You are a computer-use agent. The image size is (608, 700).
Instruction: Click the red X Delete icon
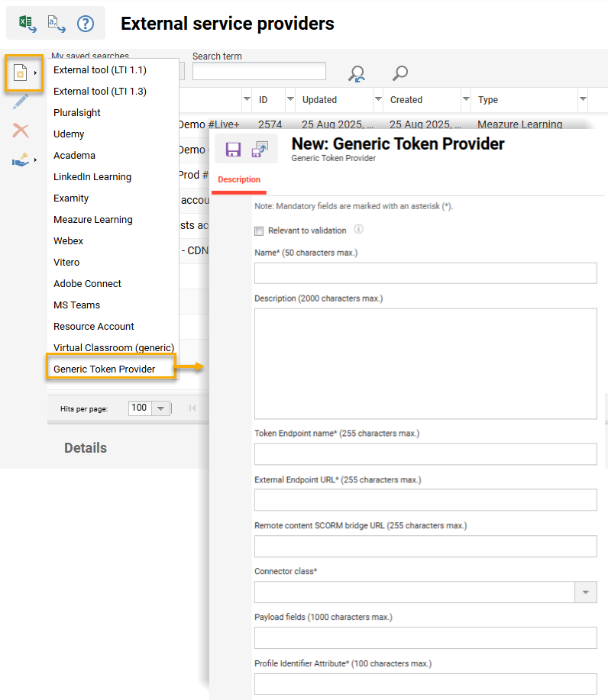pyautogui.click(x=21, y=131)
